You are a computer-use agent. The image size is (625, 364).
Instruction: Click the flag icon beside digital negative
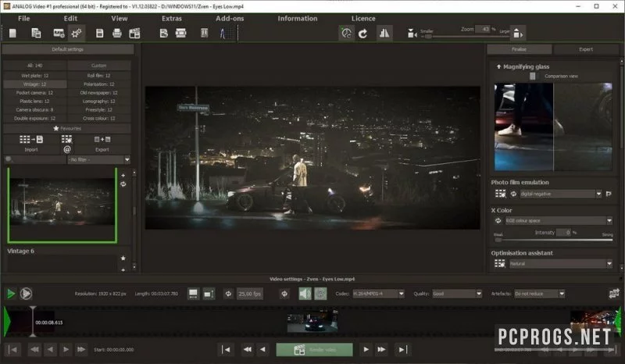click(609, 194)
